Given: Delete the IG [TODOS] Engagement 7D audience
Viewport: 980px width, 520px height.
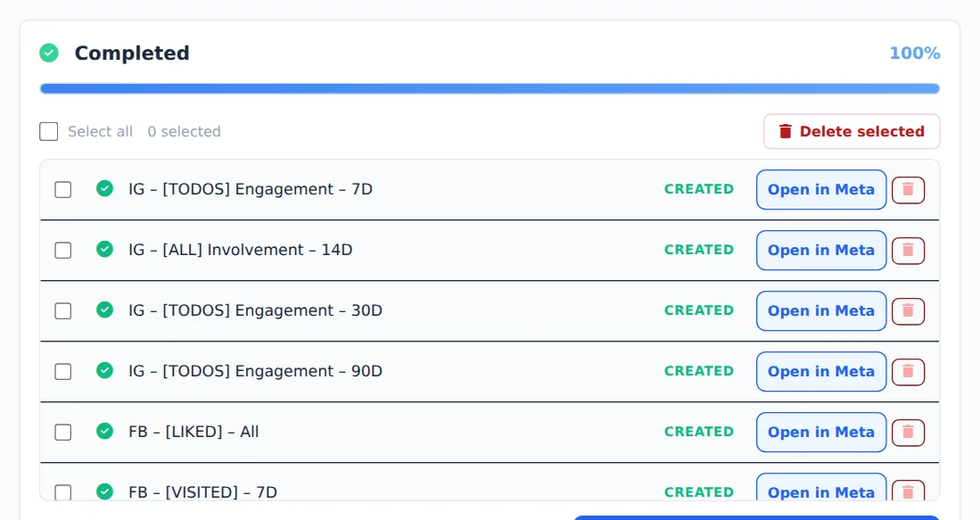Looking at the screenshot, I should coord(908,190).
